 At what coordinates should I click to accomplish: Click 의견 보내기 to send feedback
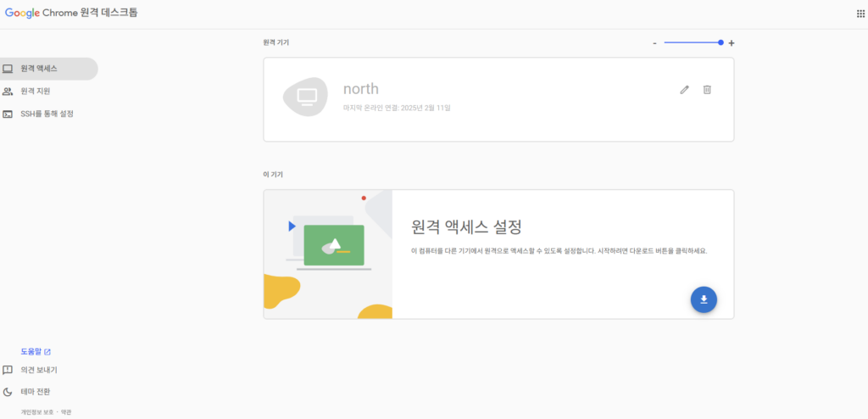coord(39,370)
